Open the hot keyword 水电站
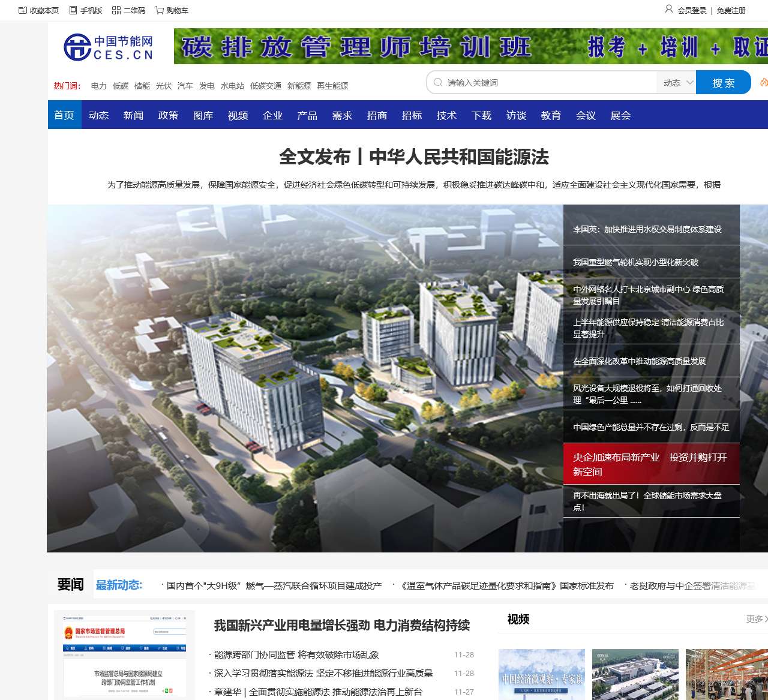Image resolution: width=768 pixels, height=700 pixels. click(233, 86)
